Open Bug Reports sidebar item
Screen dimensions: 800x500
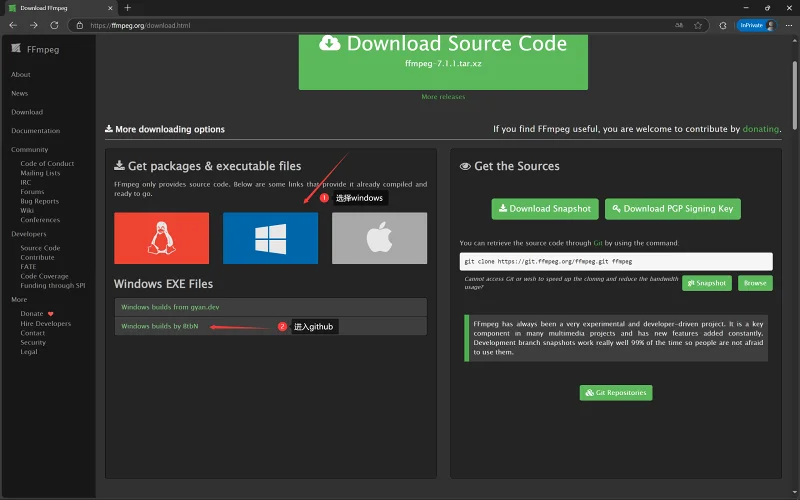[x=39, y=201]
